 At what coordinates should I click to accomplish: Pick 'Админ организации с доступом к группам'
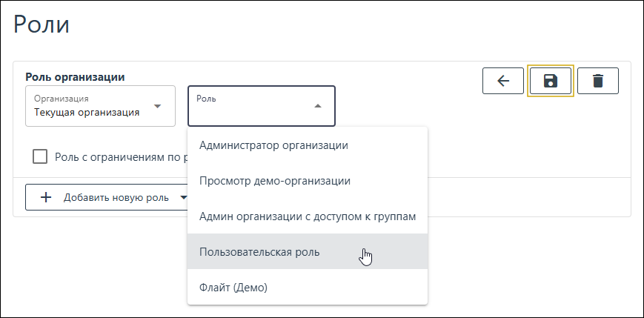click(308, 216)
